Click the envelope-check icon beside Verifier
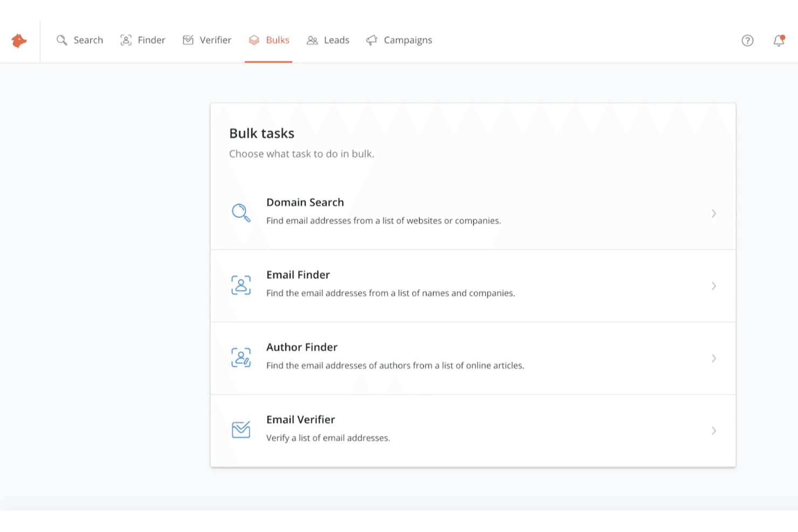Screen dimensions: 798x532 pos(188,40)
